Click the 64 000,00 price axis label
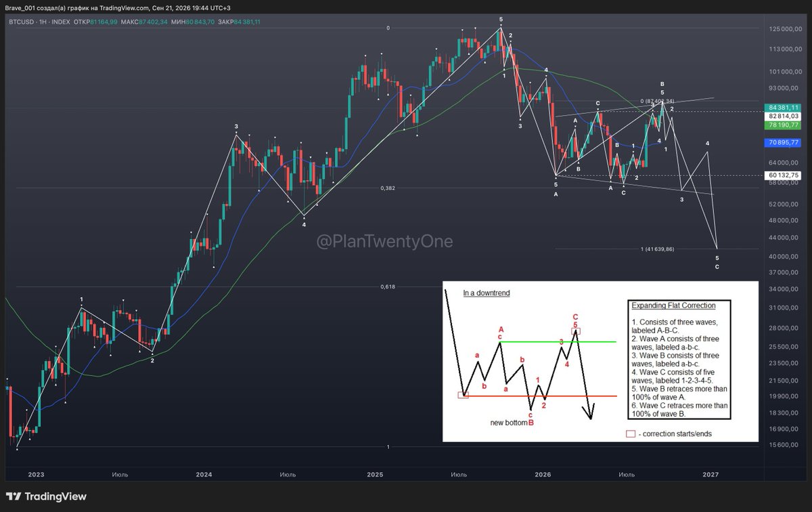The width and height of the screenshot is (812, 512). [785, 163]
